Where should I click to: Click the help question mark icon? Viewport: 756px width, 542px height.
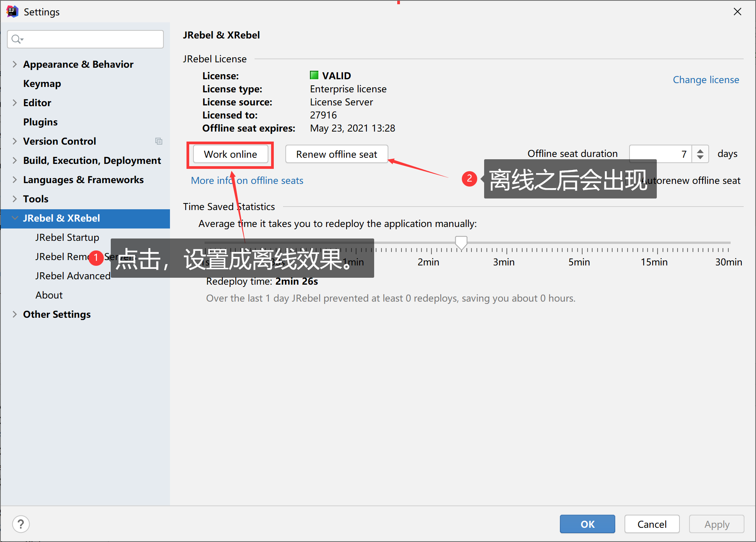click(21, 524)
